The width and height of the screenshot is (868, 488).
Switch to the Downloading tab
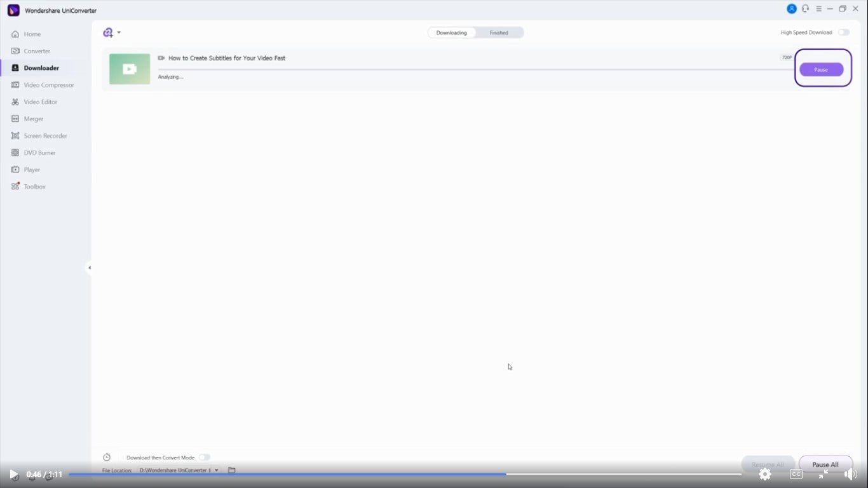click(x=451, y=32)
